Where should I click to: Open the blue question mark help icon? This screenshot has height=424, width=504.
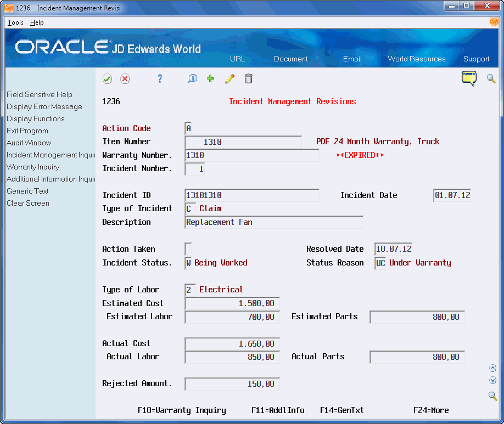coord(160,78)
